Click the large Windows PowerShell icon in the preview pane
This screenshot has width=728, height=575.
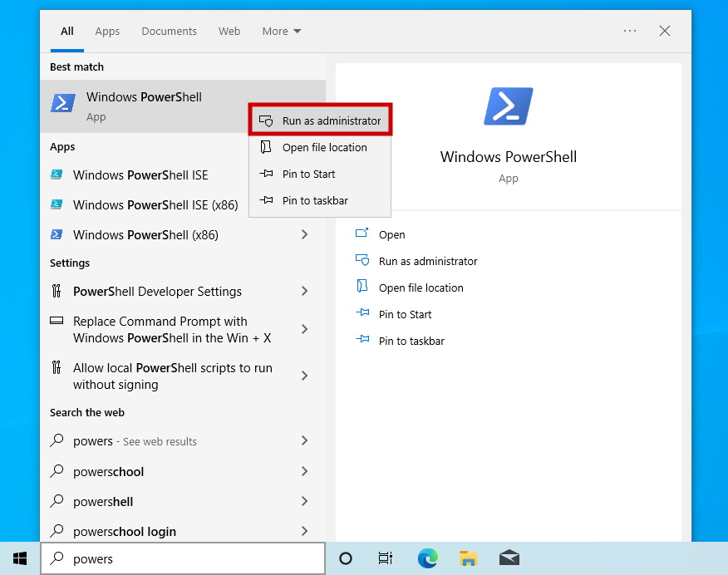pos(508,106)
